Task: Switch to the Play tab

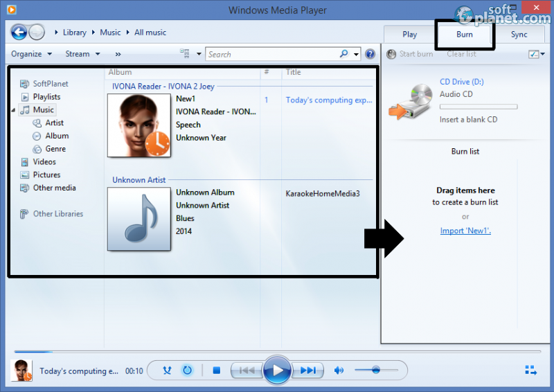Action: click(410, 35)
